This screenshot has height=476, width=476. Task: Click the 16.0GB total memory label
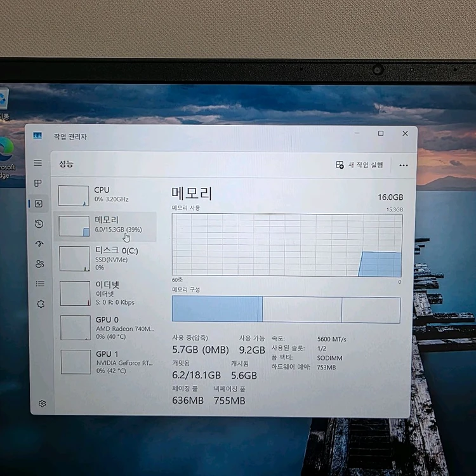[x=390, y=197]
